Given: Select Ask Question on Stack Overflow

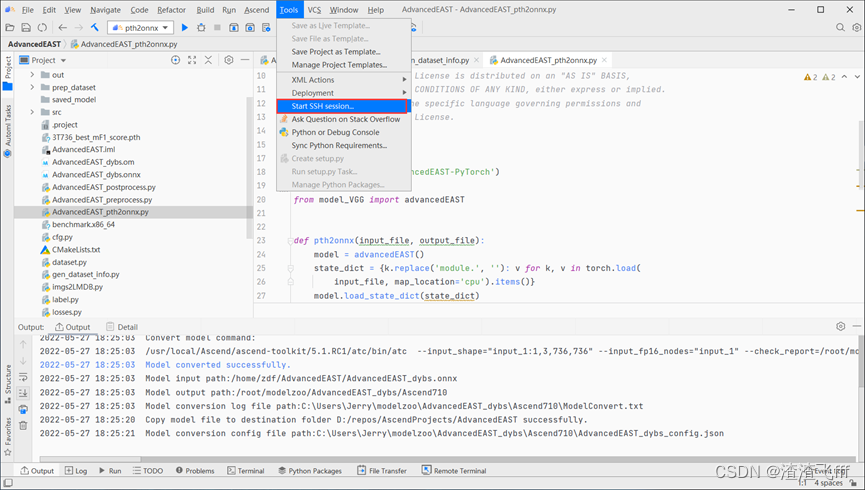Looking at the screenshot, I should click(x=344, y=119).
